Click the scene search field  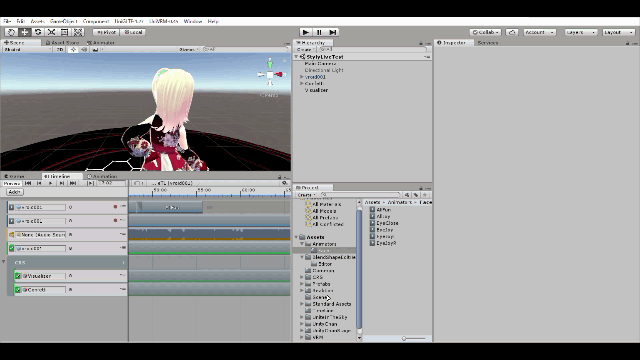click(245, 49)
